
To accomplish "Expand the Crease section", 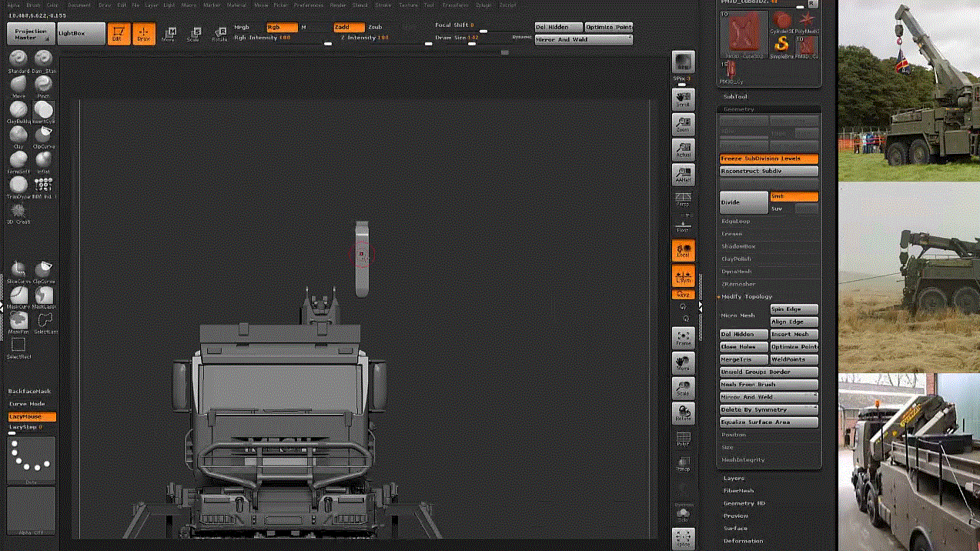I will tap(732, 234).
